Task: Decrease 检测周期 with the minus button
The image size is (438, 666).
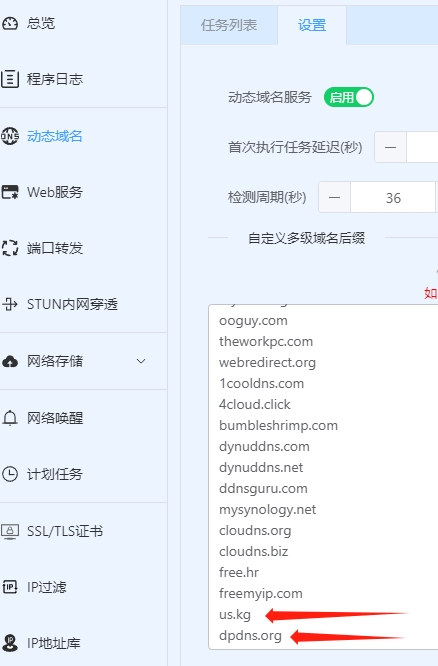Action: coord(334,198)
